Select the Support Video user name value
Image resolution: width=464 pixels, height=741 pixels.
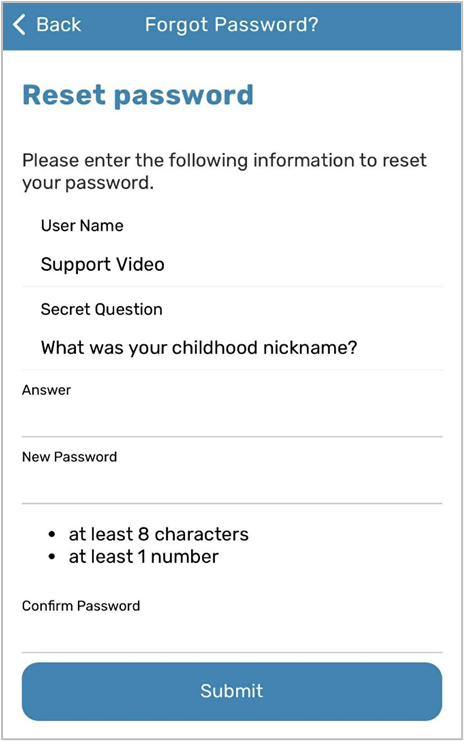coord(103,264)
